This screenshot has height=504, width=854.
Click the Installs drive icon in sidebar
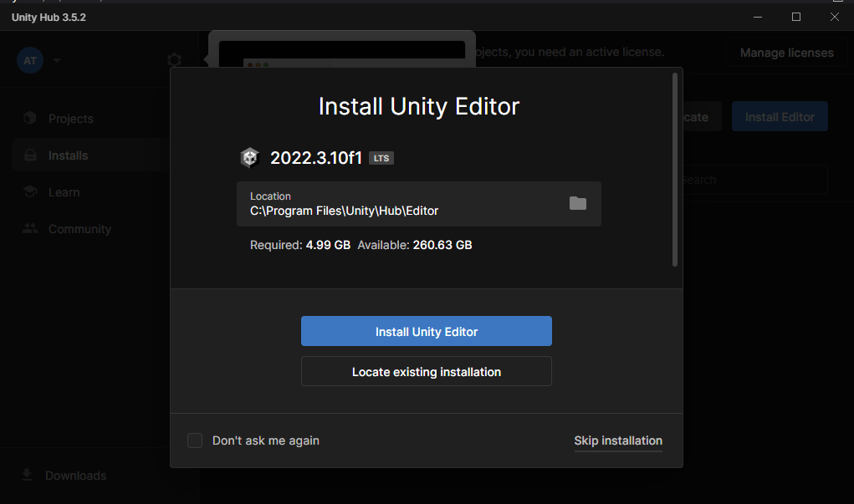pyautogui.click(x=30, y=155)
